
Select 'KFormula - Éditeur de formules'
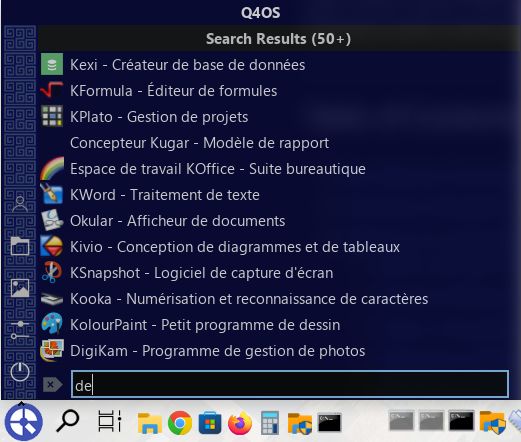(x=173, y=91)
